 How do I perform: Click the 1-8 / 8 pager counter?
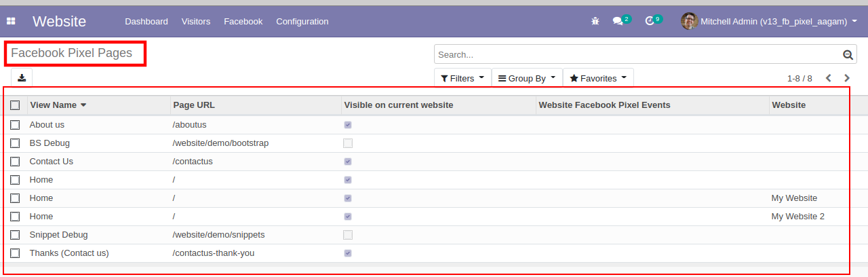[800, 78]
